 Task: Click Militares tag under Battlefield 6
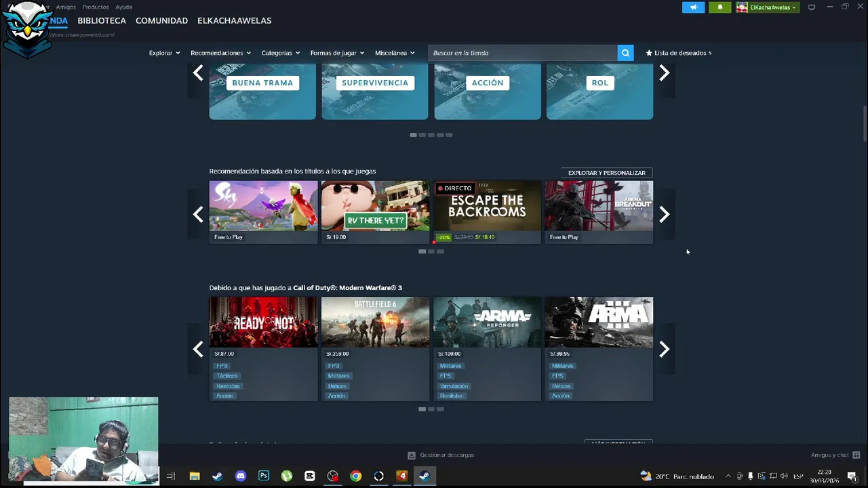(x=338, y=376)
